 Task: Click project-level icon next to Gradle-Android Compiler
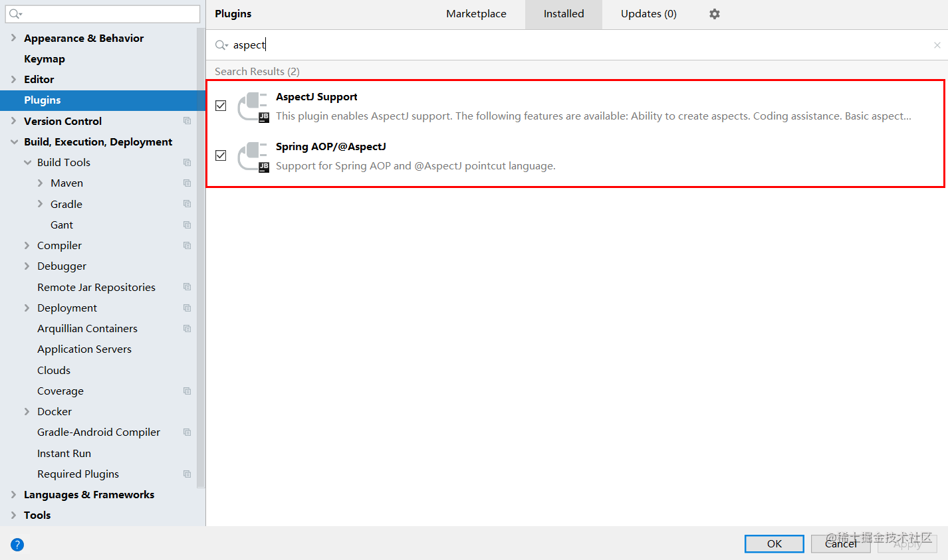click(187, 432)
